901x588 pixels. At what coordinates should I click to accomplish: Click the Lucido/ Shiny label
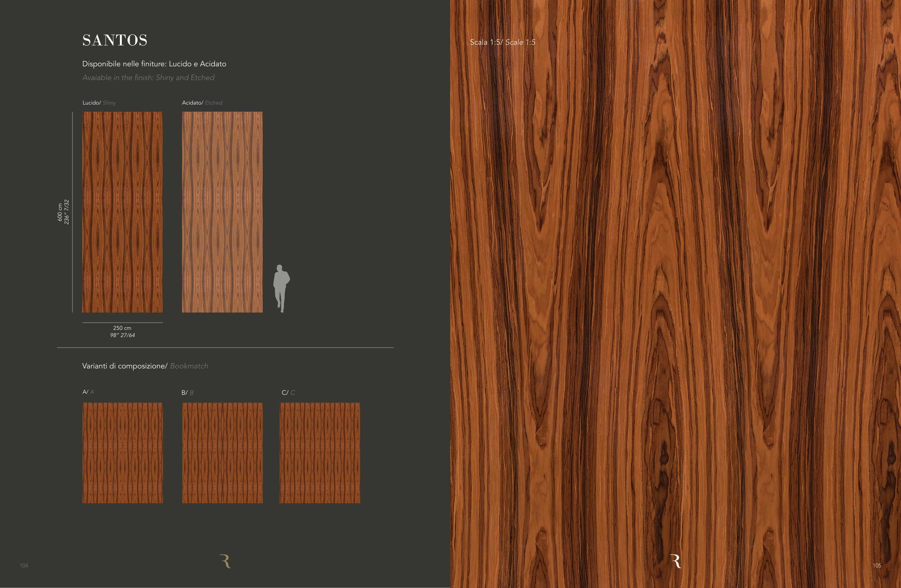(99, 103)
